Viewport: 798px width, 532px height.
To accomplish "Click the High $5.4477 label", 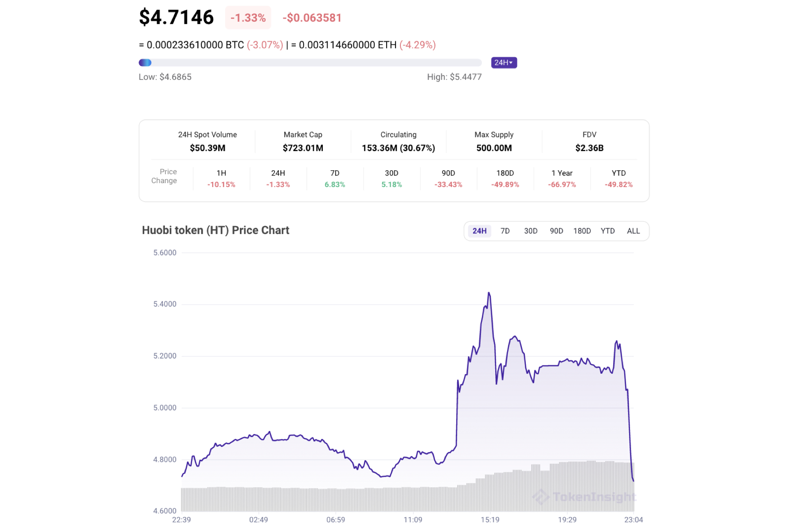I will coord(454,77).
